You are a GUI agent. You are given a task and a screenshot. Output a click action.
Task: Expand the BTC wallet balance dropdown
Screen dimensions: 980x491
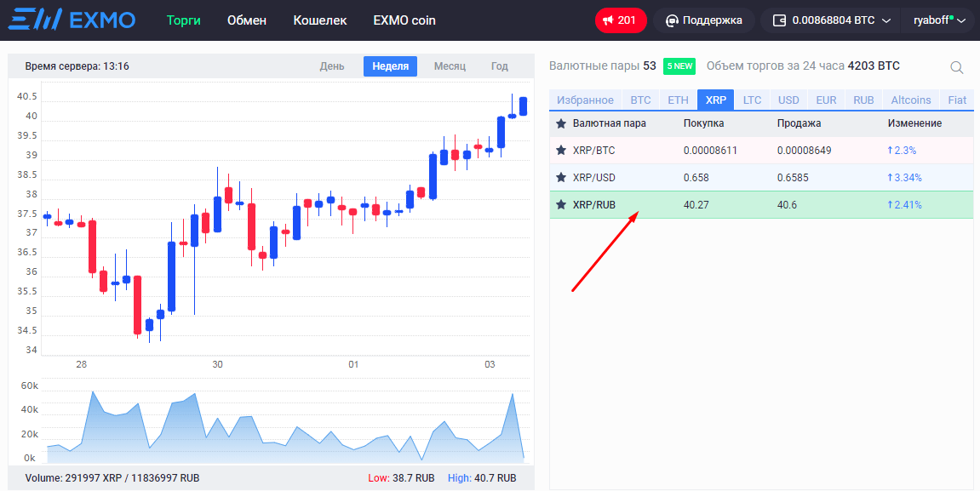point(831,20)
